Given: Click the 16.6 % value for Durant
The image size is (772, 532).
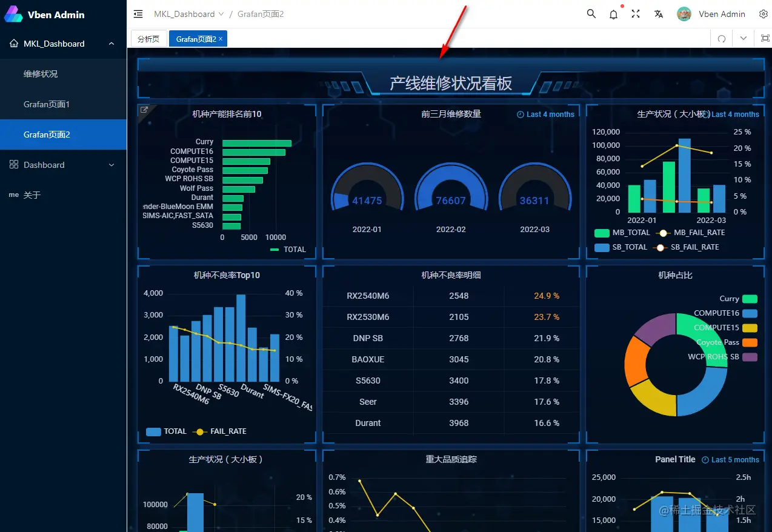Looking at the screenshot, I should tap(547, 423).
